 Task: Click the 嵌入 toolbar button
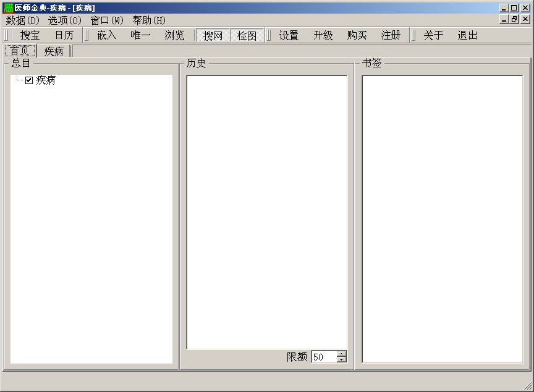pos(107,35)
